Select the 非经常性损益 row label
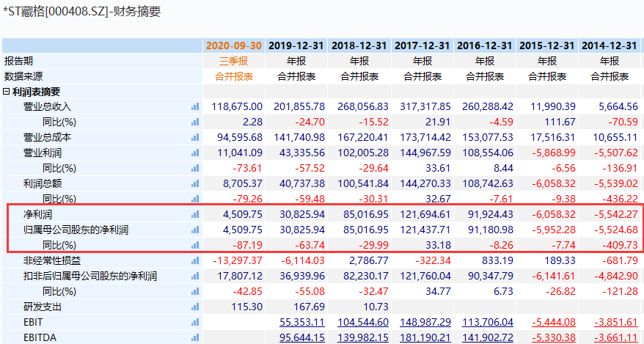 [x=52, y=260]
